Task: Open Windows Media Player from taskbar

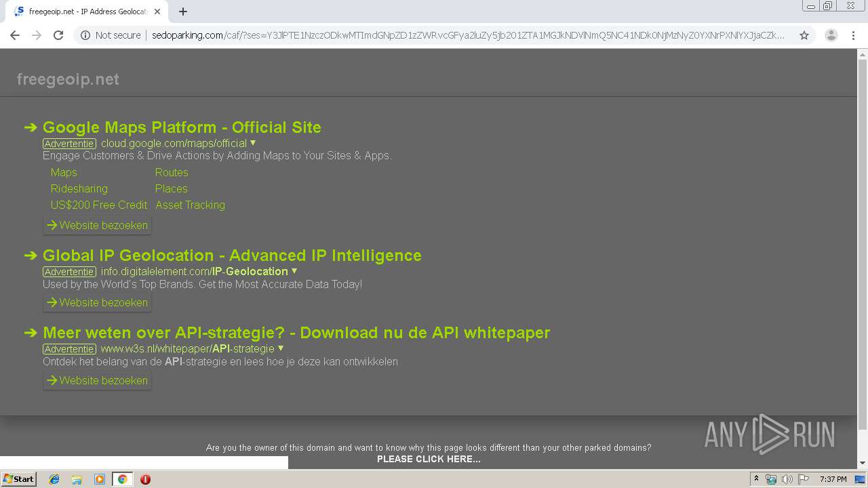Action: click(x=100, y=479)
